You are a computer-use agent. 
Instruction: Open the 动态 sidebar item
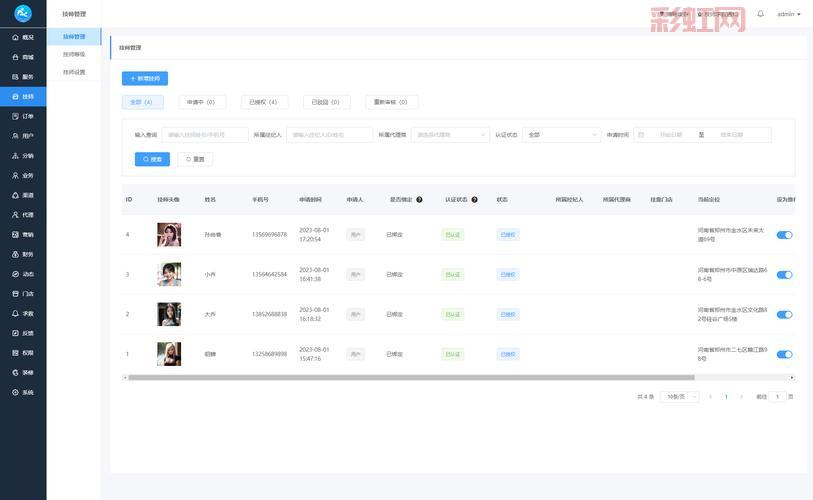click(23, 274)
